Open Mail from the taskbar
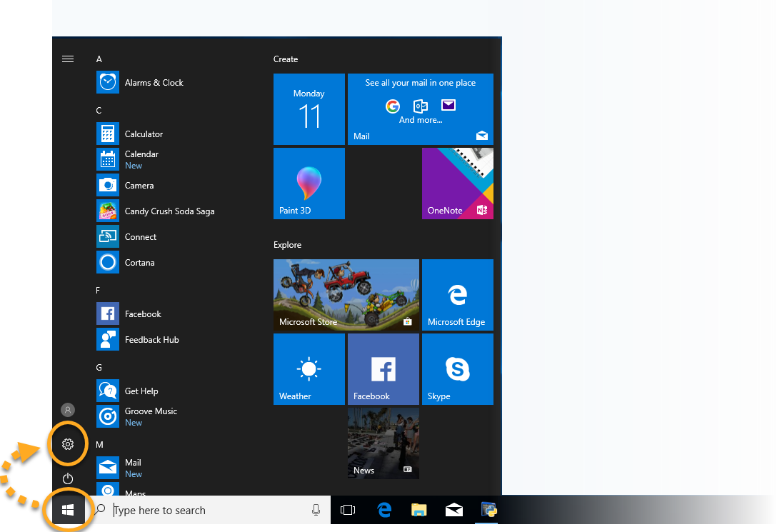The width and height of the screenshot is (777, 532). click(x=454, y=510)
